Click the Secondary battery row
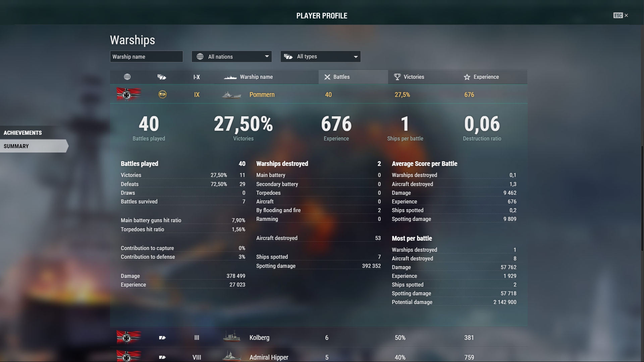Image resolution: width=644 pixels, height=362 pixels. click(318, 184)
